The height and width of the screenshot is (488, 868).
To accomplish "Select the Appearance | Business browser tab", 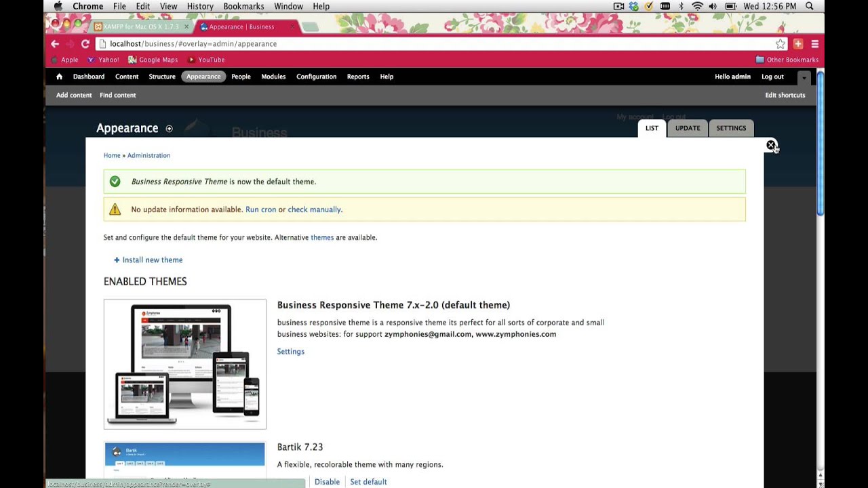I will coord(246,26).
